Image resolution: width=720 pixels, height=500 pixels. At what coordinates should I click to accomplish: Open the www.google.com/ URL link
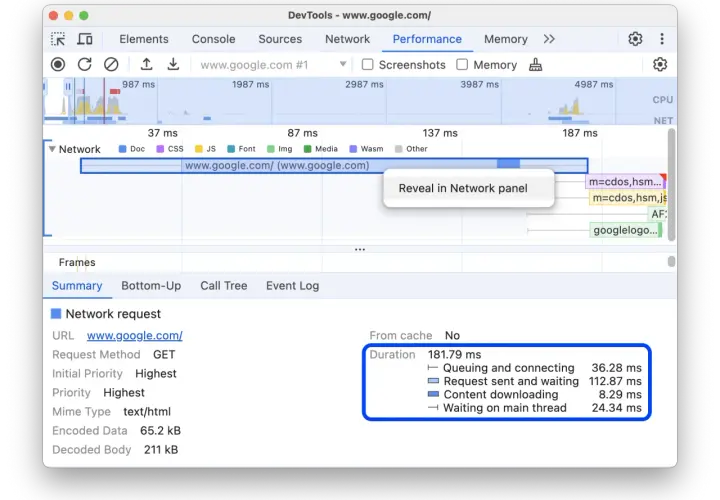tap(135, 336)
